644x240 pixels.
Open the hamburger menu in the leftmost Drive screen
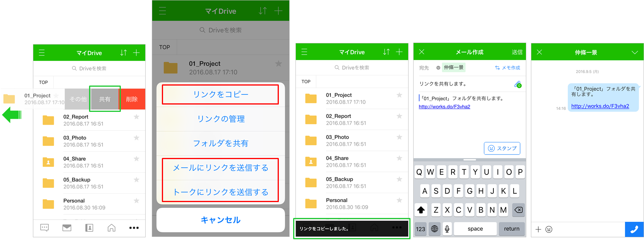pyautogui.click(x=42, y=53)
